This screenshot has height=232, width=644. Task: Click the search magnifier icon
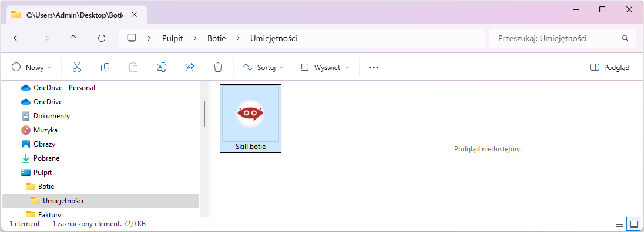625,38
